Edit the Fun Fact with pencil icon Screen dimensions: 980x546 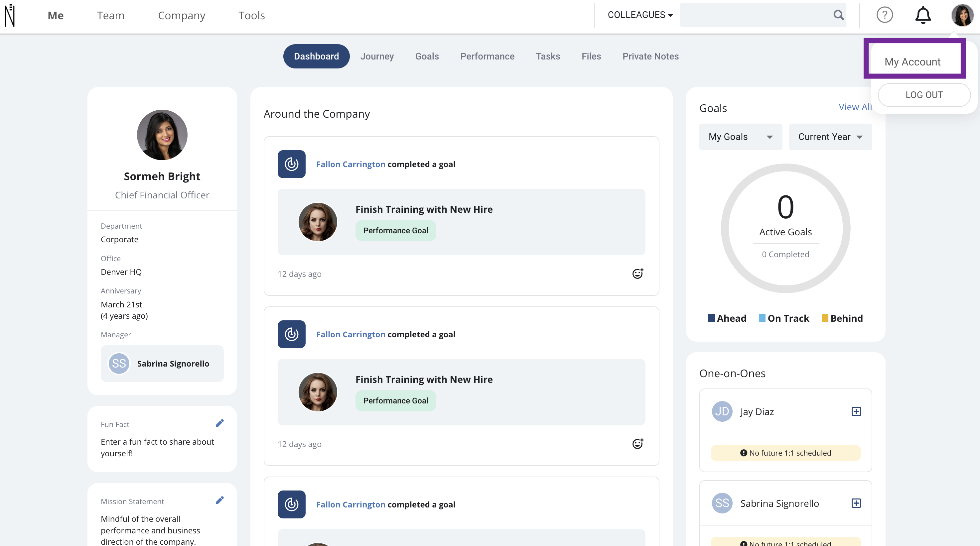219,423
